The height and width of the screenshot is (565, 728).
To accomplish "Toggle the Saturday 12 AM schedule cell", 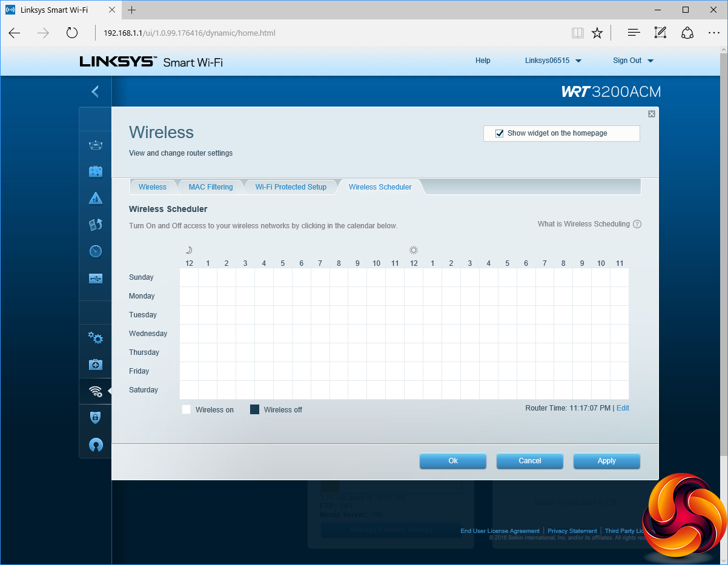I will 189,390.
